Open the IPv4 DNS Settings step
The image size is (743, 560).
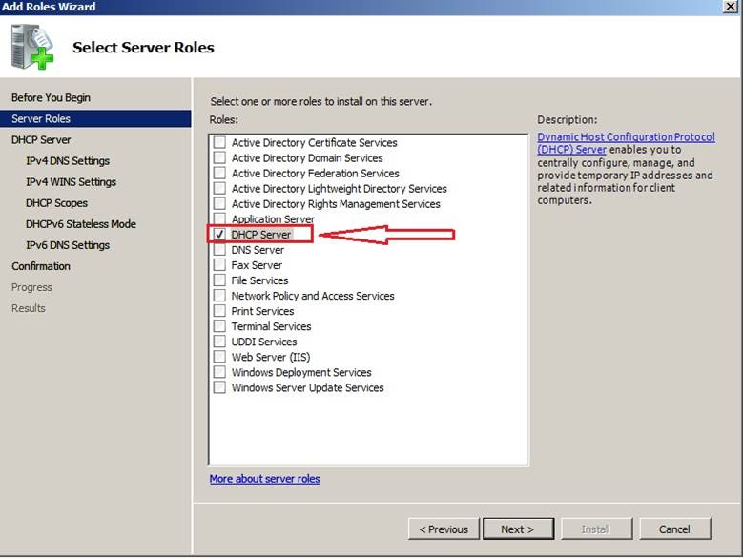click(x=68, y=160)
